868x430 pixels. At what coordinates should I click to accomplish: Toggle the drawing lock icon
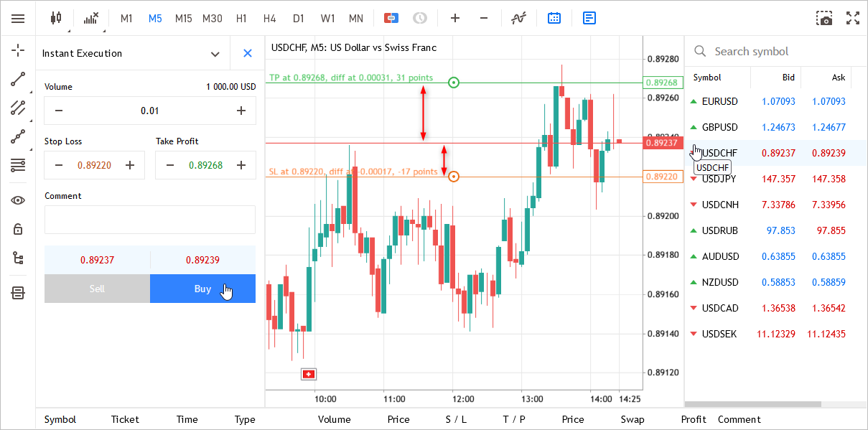pos(18,229)
